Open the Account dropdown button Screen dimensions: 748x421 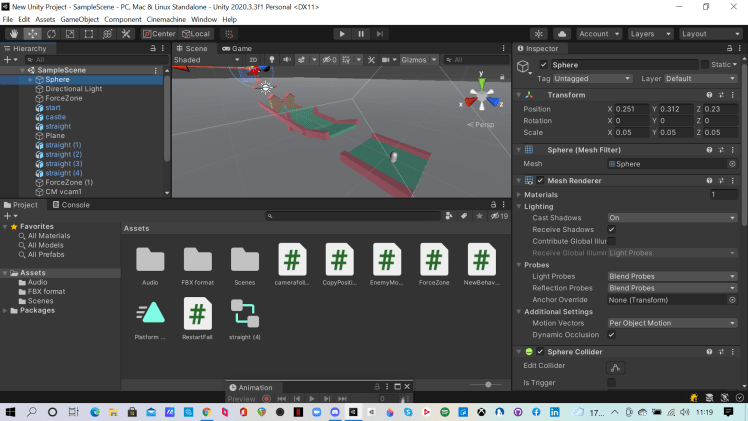pos(597,34)
